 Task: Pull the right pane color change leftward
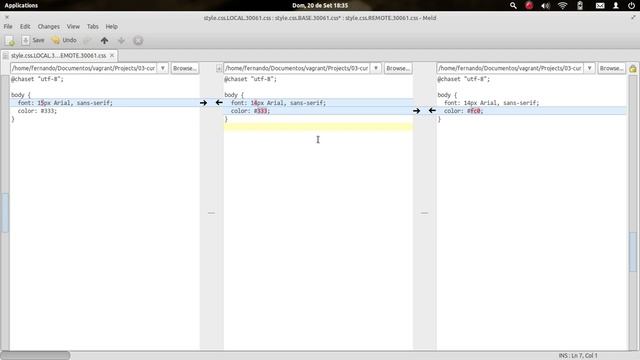432,110
